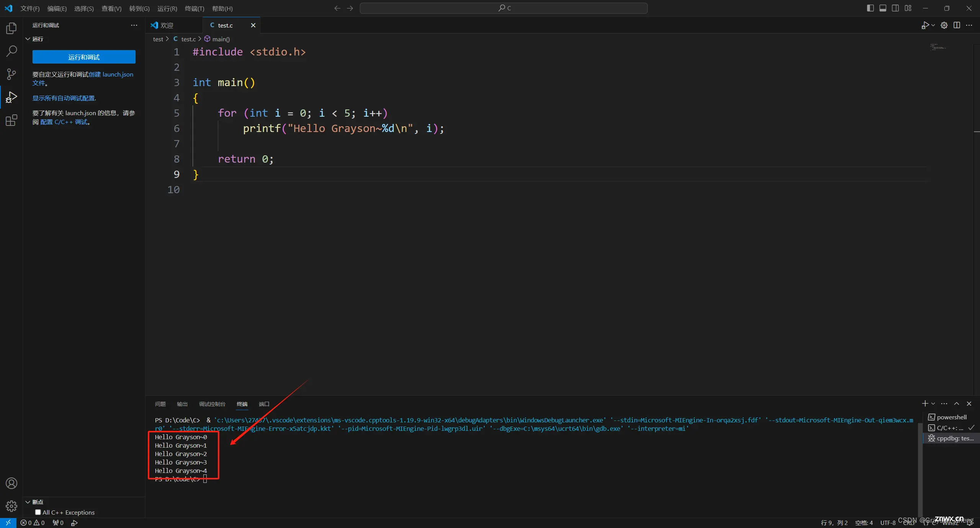Go back using the navigation arrow
This screenshot has width=980, height=528.
337,8
